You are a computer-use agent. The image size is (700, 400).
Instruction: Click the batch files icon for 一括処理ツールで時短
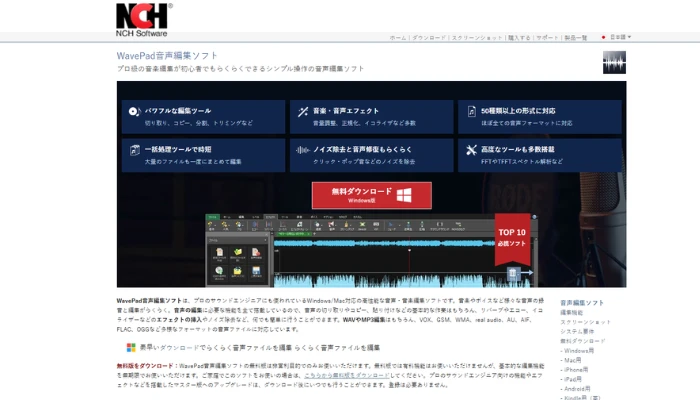click(134, 150)
